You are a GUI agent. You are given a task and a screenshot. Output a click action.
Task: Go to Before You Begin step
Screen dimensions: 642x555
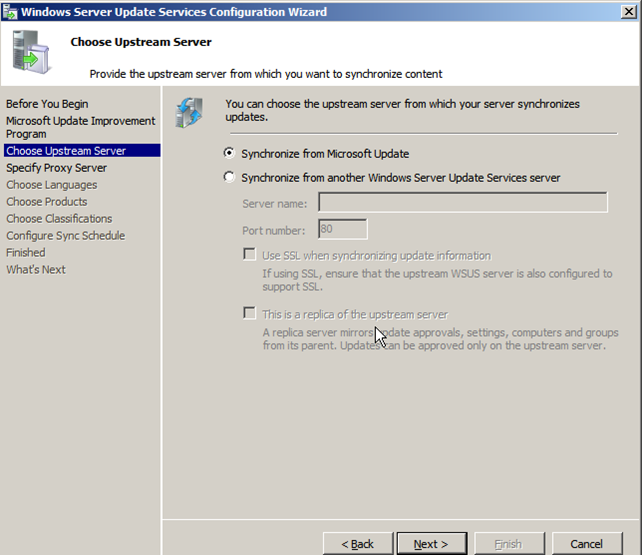(x=47, y=104)
